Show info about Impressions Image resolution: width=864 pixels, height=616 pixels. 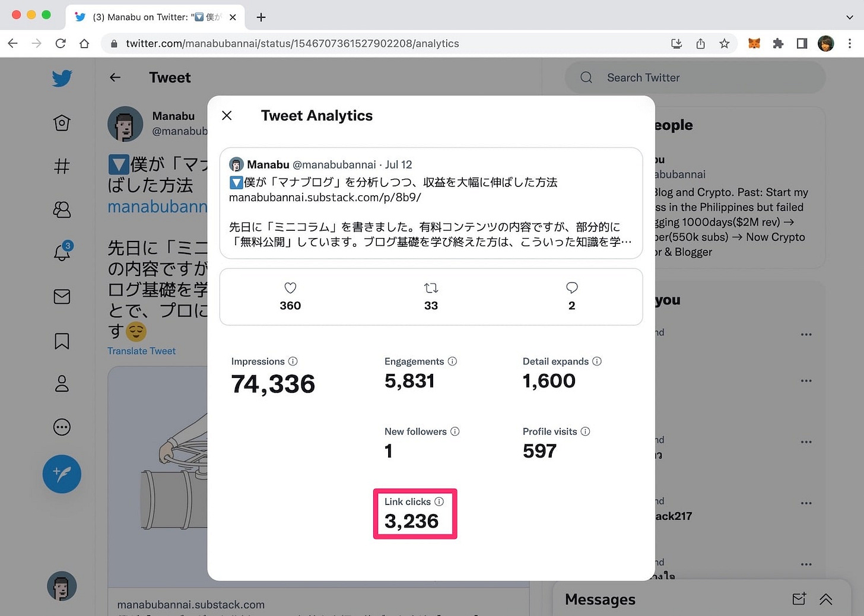tap(293, 361)
